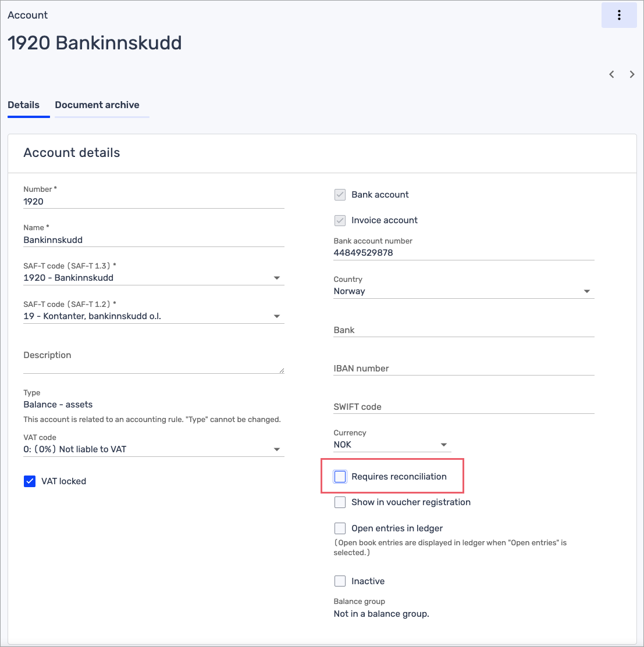
Task: Enable Open entries in ledger option
Action: pyautogui.click(x=340, y=528)
